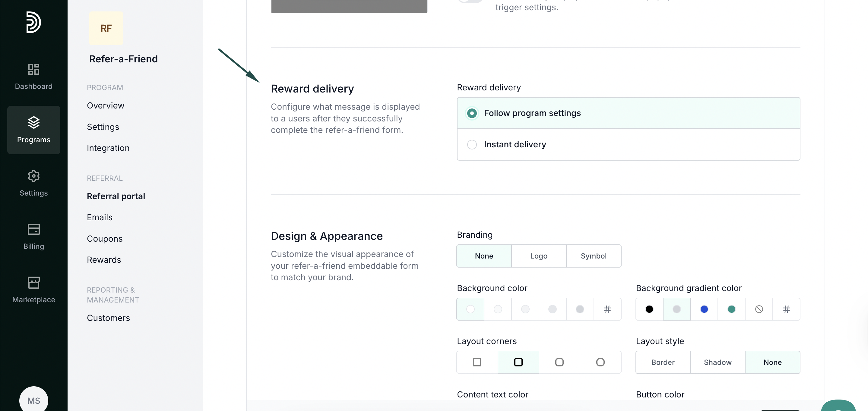Select the sharp square layout corner icon
This screenshot has height=411, width=868.
click(477, 362)
